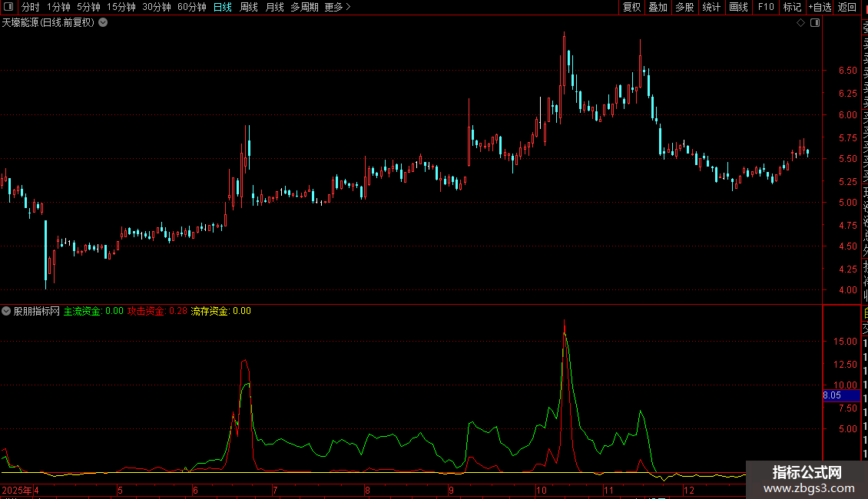The height and width of the screenshot is (499, 868).
Task: Select the 1分钟 period tab
Action: 58,7
